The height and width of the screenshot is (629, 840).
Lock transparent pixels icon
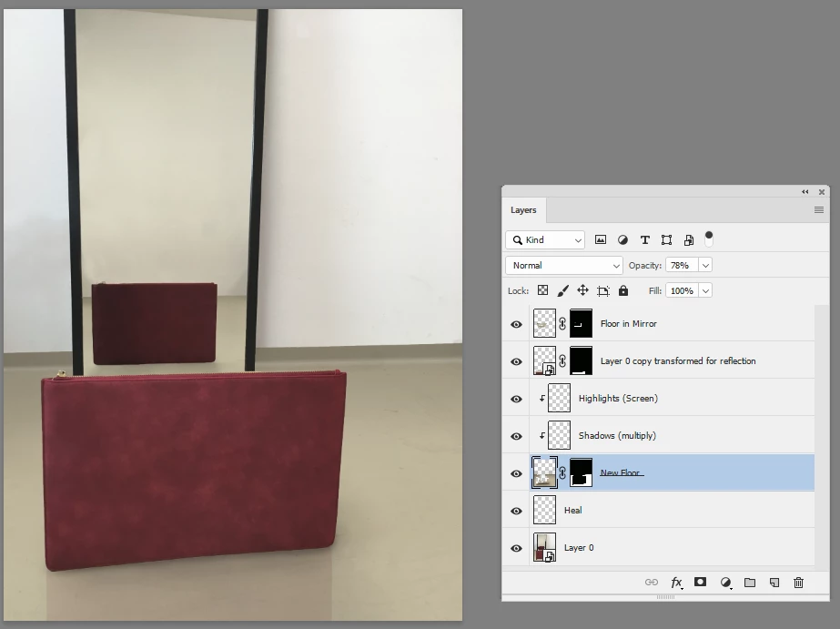542,290
